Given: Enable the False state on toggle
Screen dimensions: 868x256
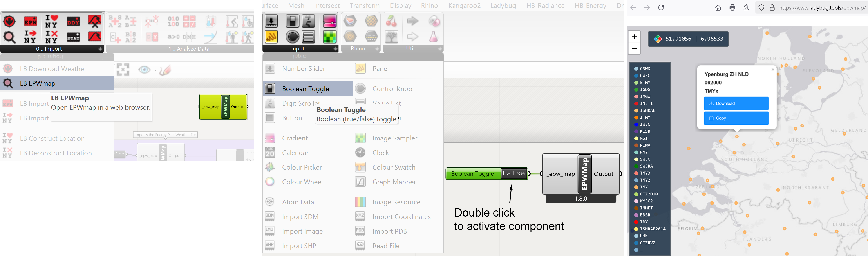Looking at the screenshot, I should (x=512, y=173).
